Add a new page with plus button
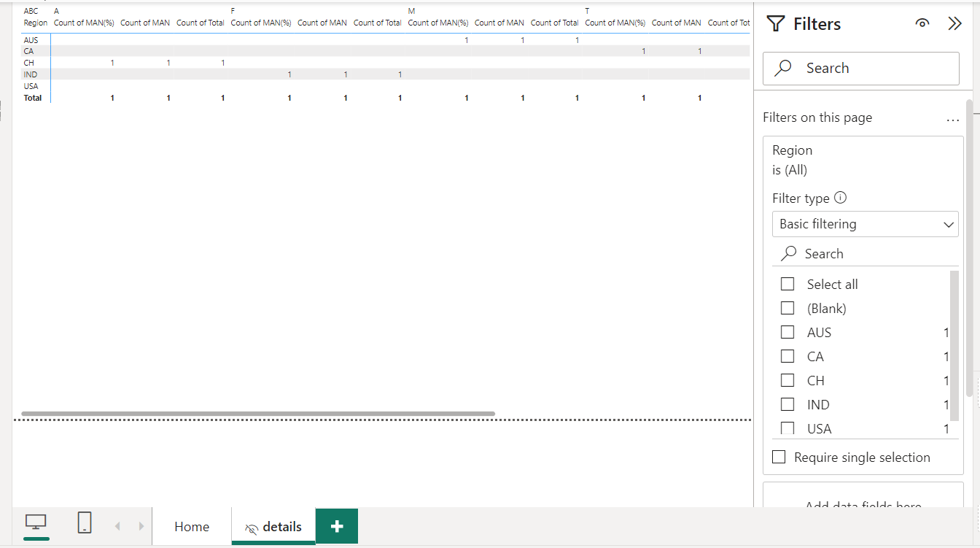 pyautogui.click(x=337, y=526)
